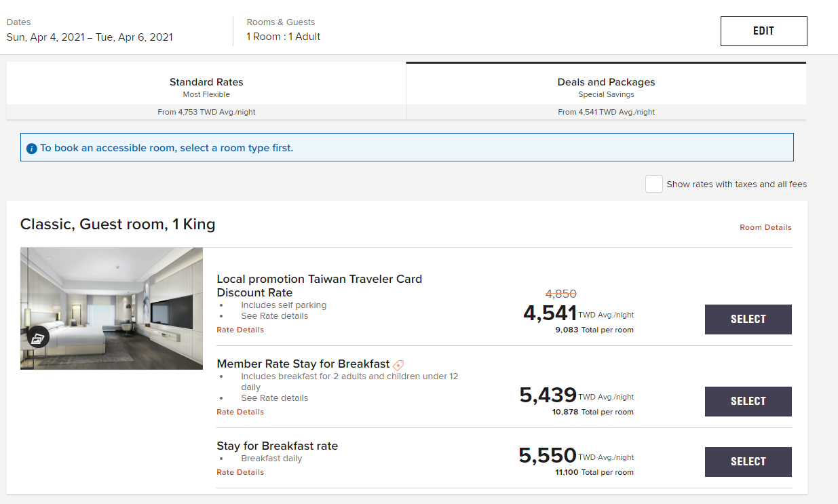
Task: Select the Taiwan Traveler Card Discount Rate
Action: [x=748, y=319]
